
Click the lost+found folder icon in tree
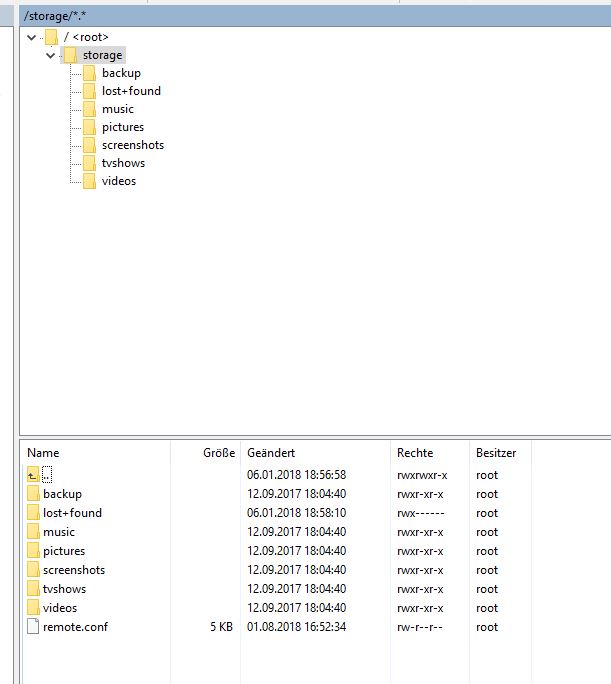tap(89, 91)
